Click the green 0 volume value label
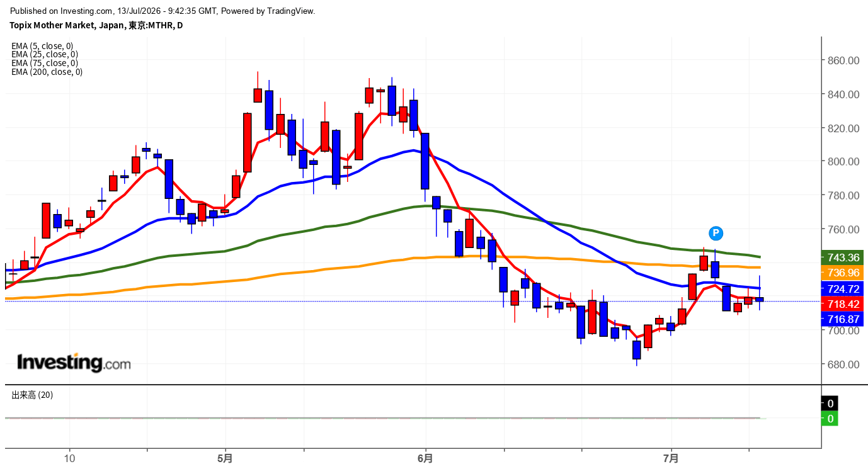This screenshot has width=868, height=469. 830,419
